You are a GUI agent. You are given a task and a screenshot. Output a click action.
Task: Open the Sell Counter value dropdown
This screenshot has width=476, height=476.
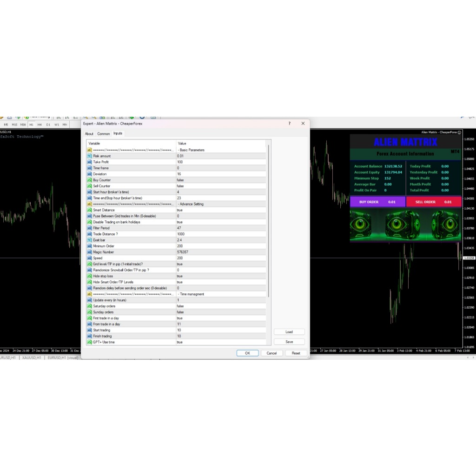click(x=221, y=186)
